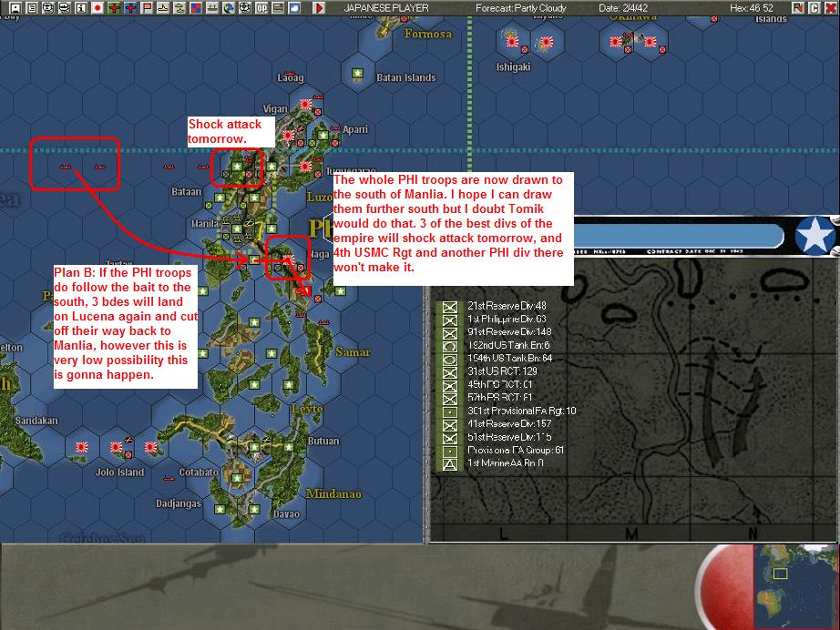Click the Dadjangas map label
Screen dimensions: 840x630
click(179, 503)
